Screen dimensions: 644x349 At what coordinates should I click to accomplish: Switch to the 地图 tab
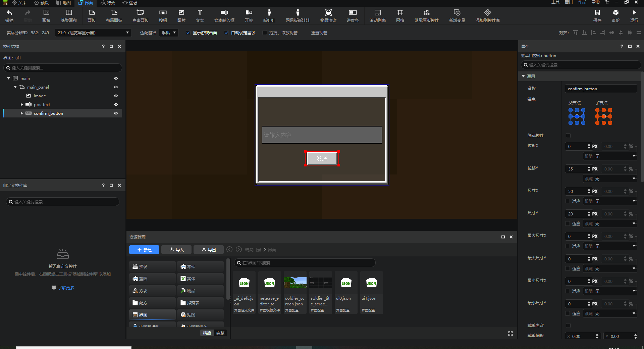tap(63, 3)
